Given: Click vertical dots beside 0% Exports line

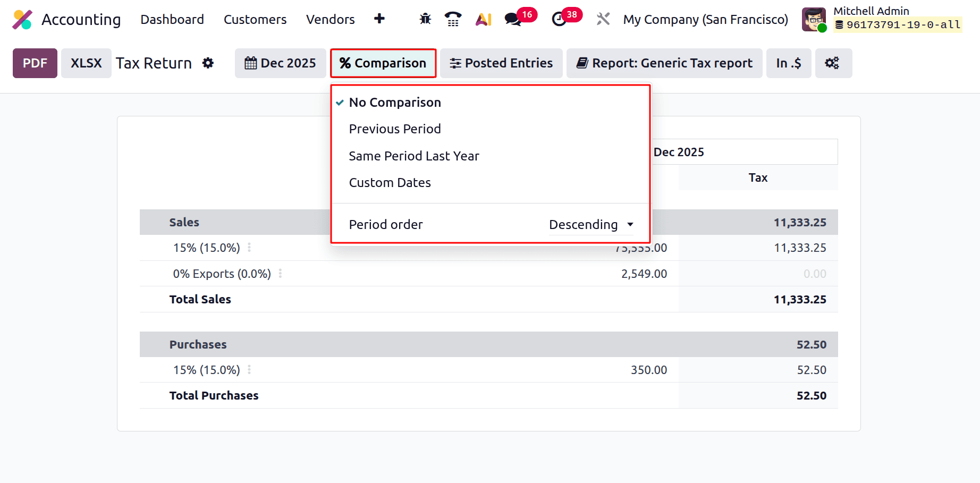Looking at the screenshot, I should point(280,274).
